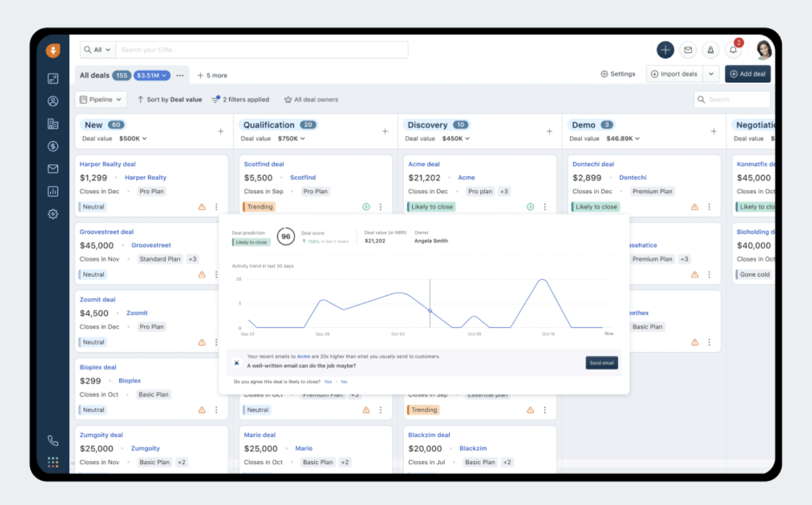Add a deal to the New stage

pos(220,131)
